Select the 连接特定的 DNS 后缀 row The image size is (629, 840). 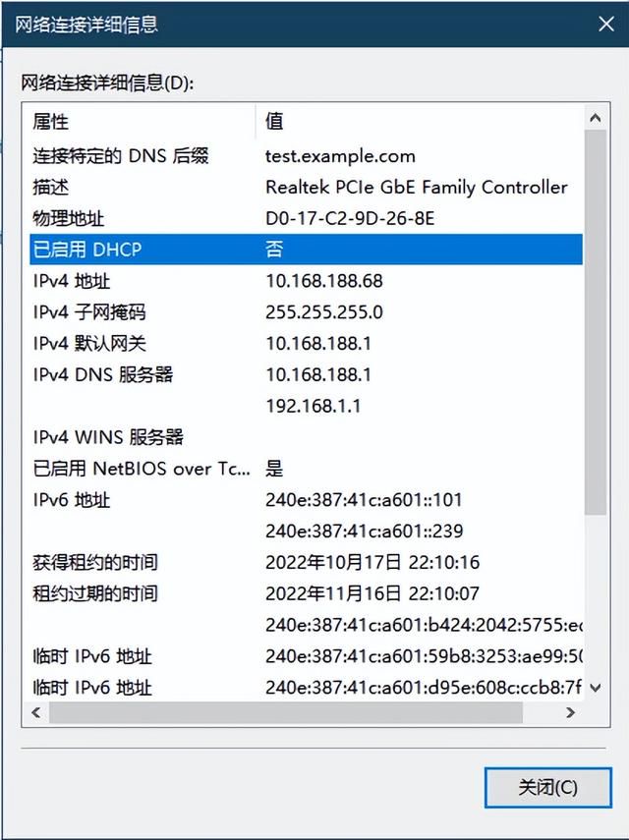306,156
